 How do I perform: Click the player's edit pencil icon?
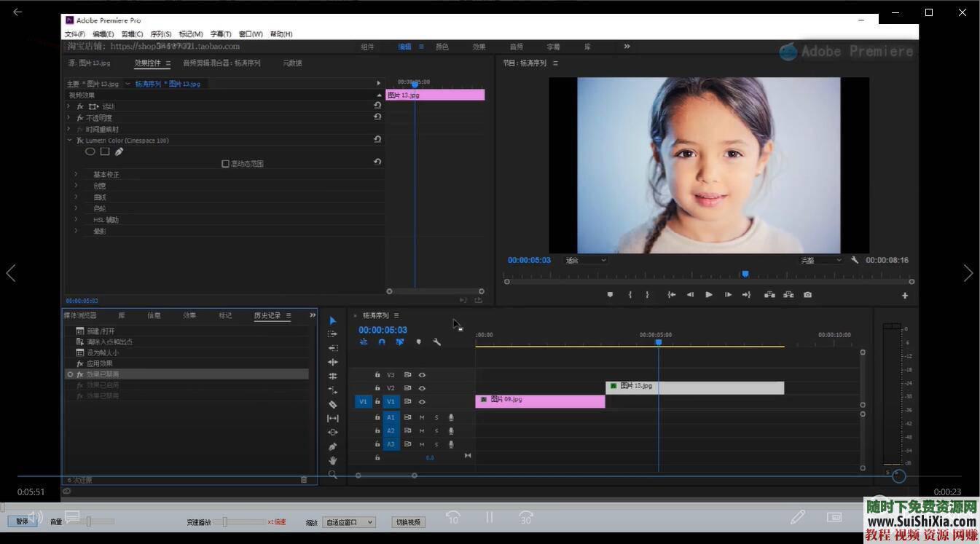pos(798,517)
